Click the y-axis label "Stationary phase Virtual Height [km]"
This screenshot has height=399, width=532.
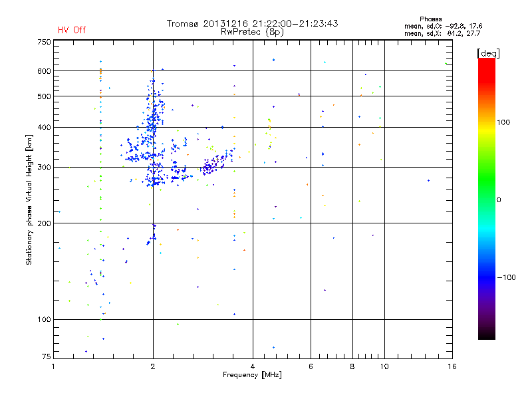29,199
